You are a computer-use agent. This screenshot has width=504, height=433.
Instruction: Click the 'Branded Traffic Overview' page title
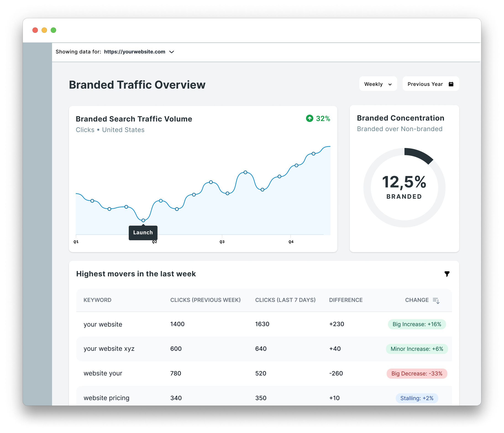137,85
